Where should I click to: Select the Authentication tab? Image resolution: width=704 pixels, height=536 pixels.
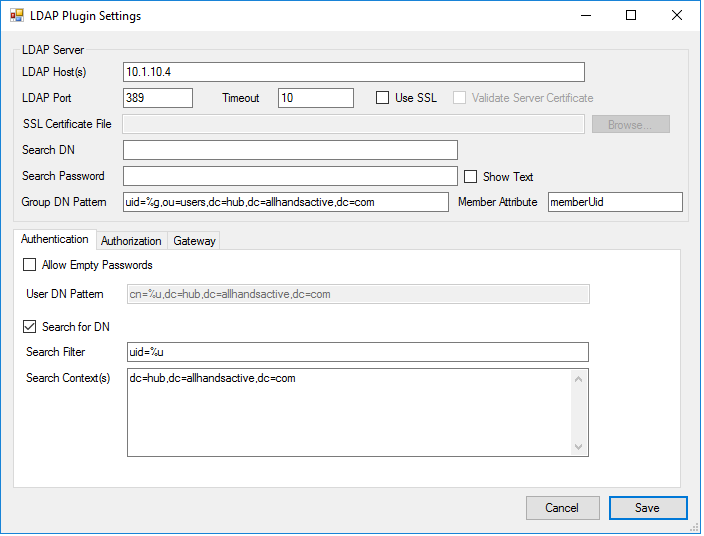55,240
